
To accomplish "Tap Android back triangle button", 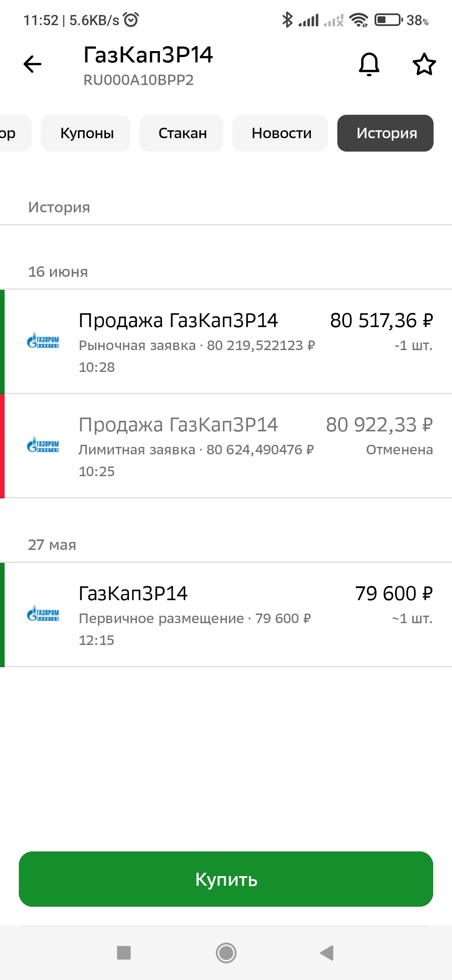I will [x=327, y=952].
